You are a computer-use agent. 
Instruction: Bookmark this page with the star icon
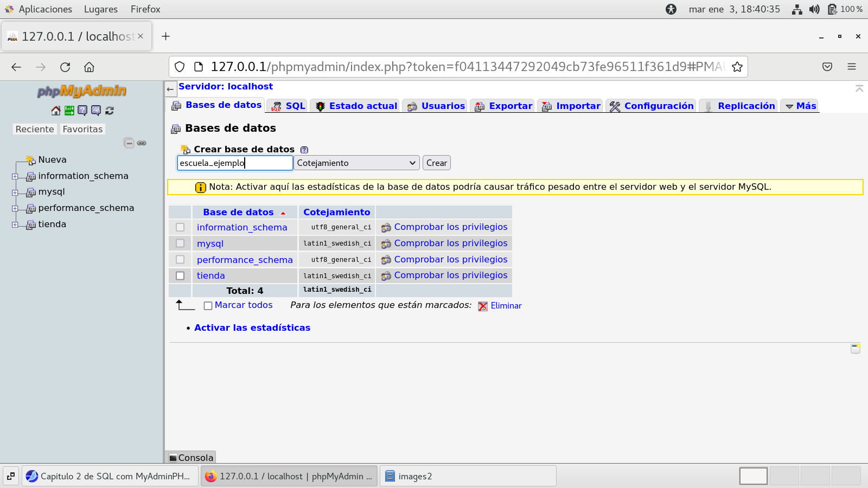pyautogui.click(x=737, y=67)
